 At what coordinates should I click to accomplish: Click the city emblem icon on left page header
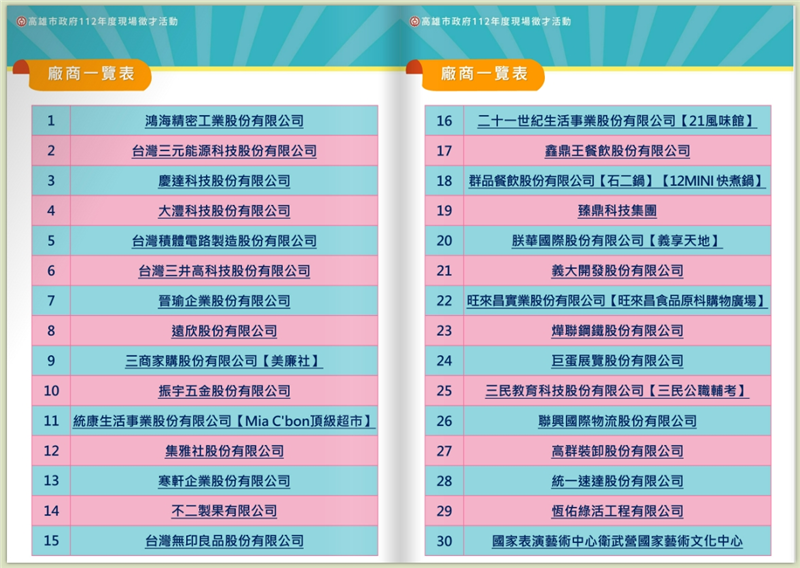21,21
